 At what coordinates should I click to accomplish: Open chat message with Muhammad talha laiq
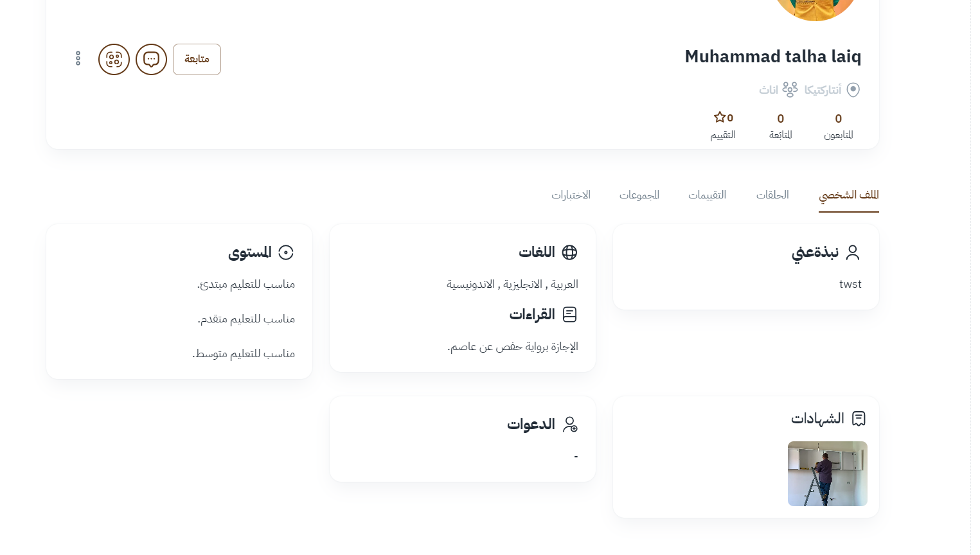point(151,59)
